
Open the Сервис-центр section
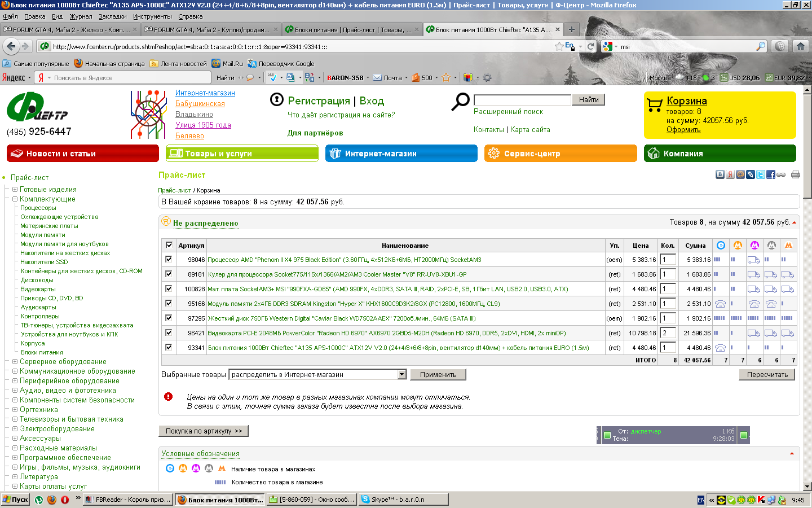[561, 153]
